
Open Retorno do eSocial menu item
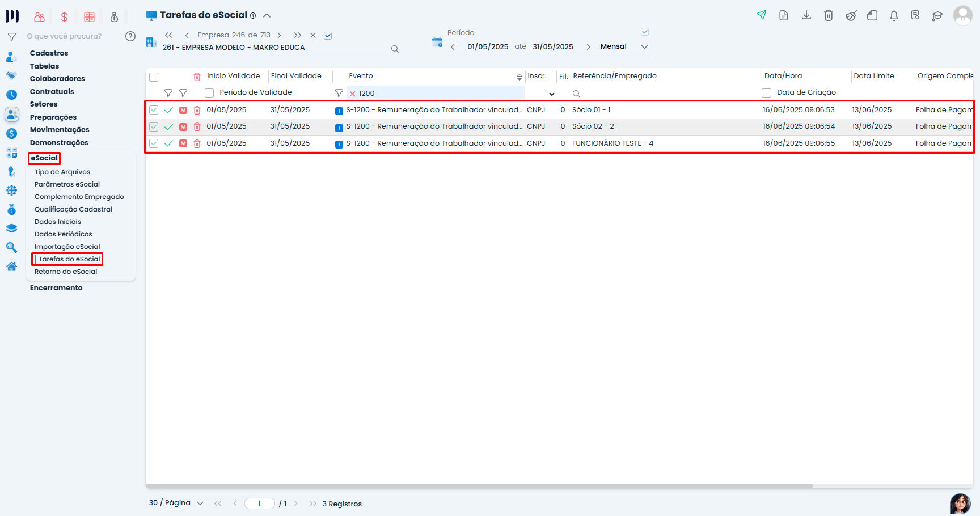point(66,272)
